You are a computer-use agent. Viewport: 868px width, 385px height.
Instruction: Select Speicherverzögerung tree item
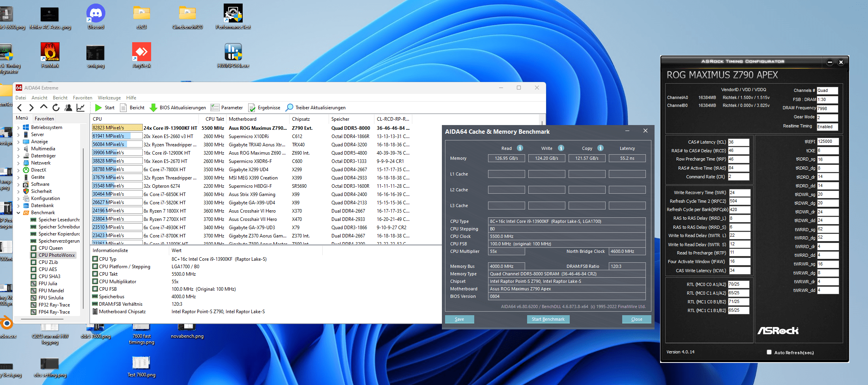coord(59,241)
